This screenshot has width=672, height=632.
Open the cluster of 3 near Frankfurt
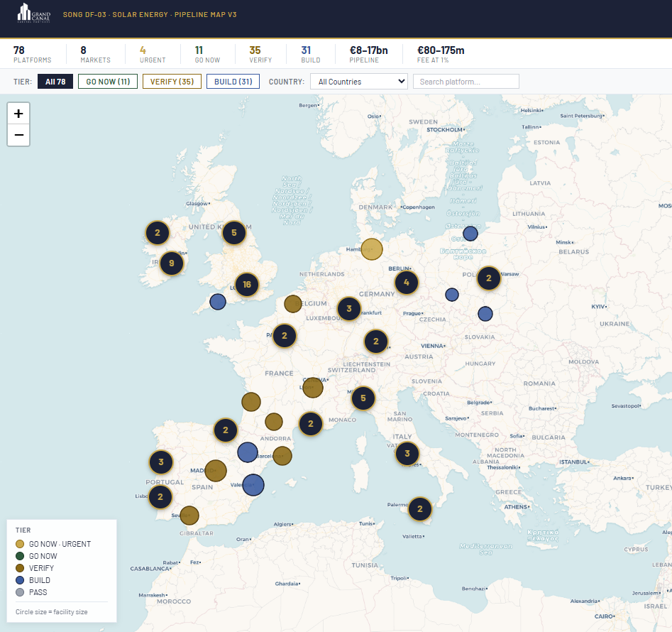349,309
